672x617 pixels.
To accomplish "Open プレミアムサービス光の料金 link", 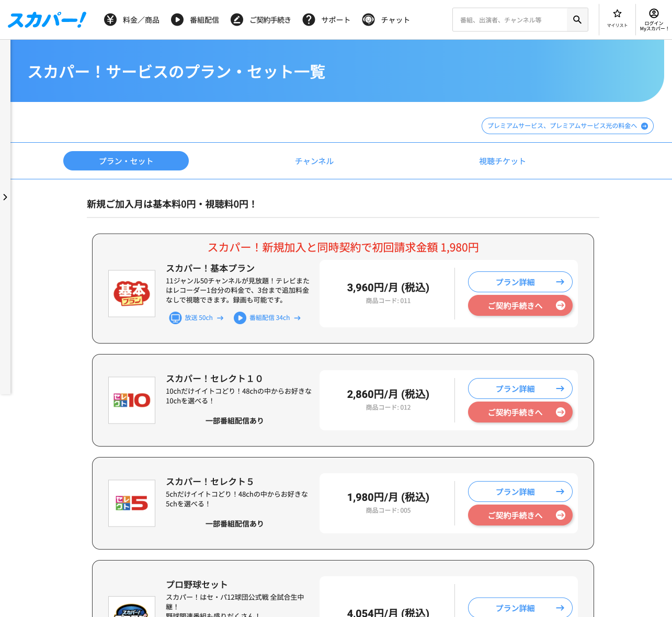I will click(x=567, y=125).
